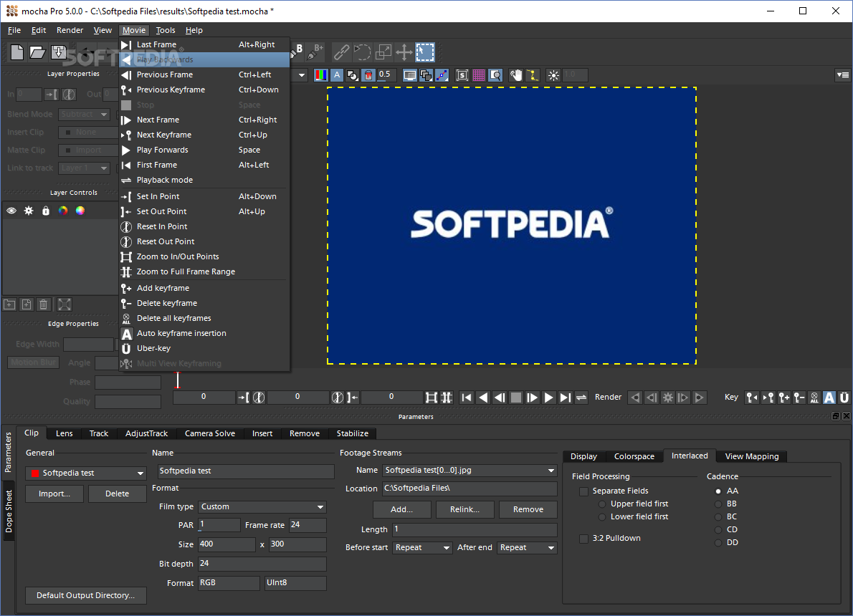Switch to the Colorspace tab
This screenshot has height=616, width=853.
point(634,456)
